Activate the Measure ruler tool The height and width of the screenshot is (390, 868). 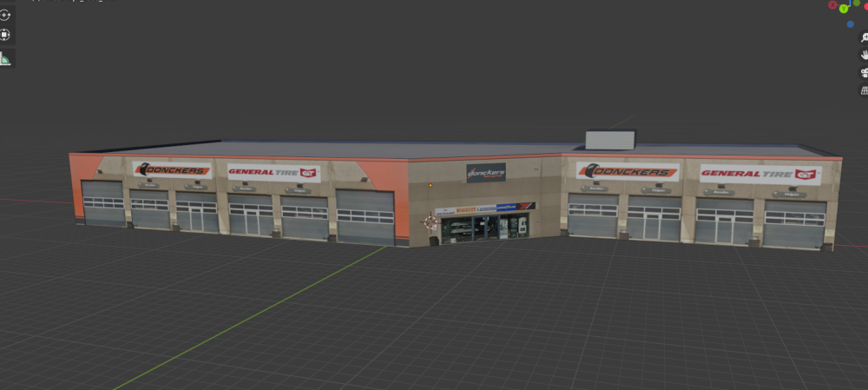click(x=5, y=59)
